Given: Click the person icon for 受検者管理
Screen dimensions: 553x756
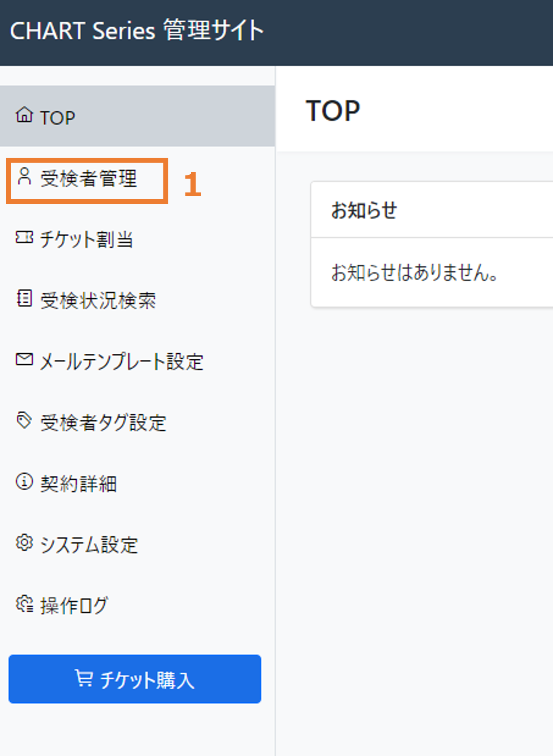Looking at the screenshot, I should (x=24, y=176).
